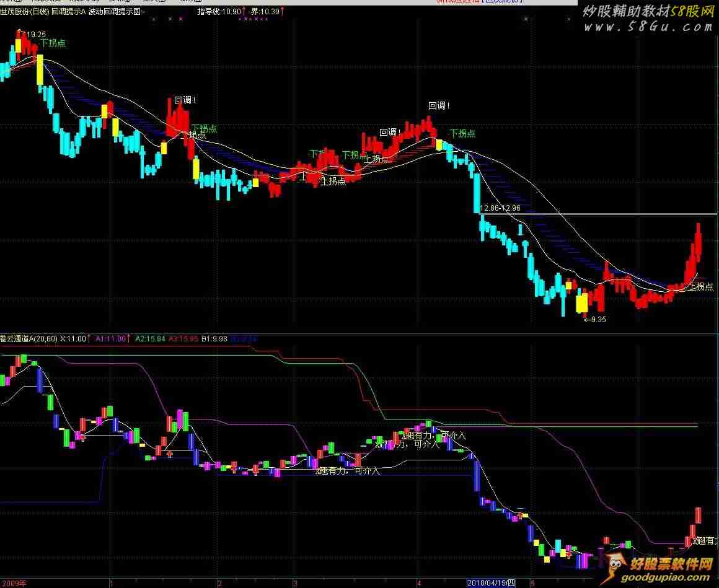Click the rightmost 上拐点 signal label

[x=701, y=286]
